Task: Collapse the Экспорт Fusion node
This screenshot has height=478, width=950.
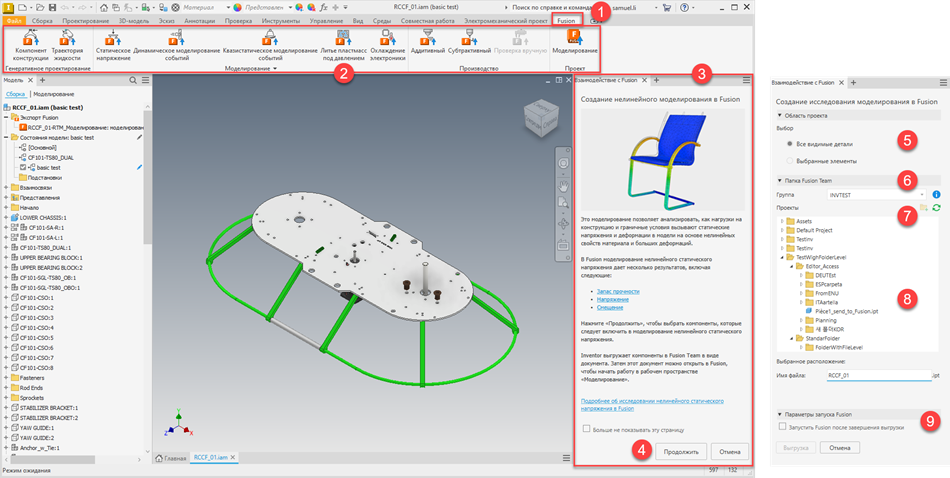Action: point(6,118)
